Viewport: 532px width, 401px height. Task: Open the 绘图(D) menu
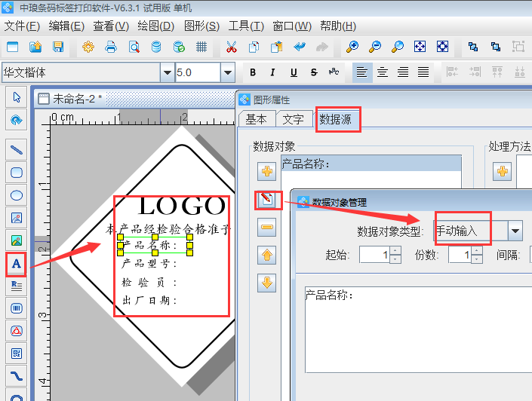pyautogui.click(x=155, y=26)
